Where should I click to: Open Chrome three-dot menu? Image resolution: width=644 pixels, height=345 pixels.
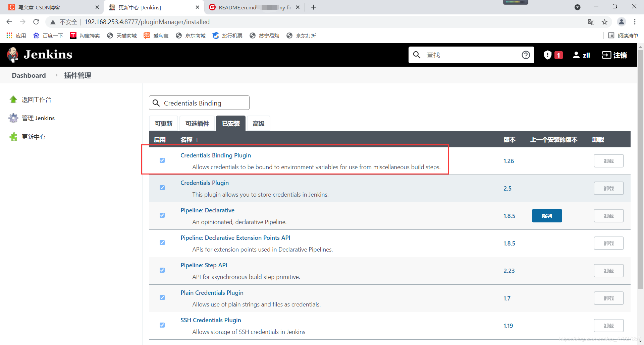coord(635,22)
